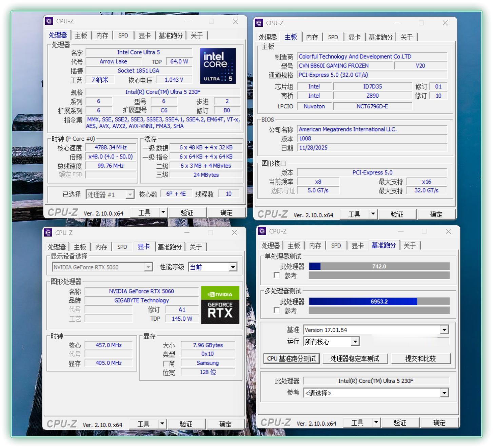
Task: Expand the 工具 arrow in the benchmark window
Action: click(x=376, y=423)
